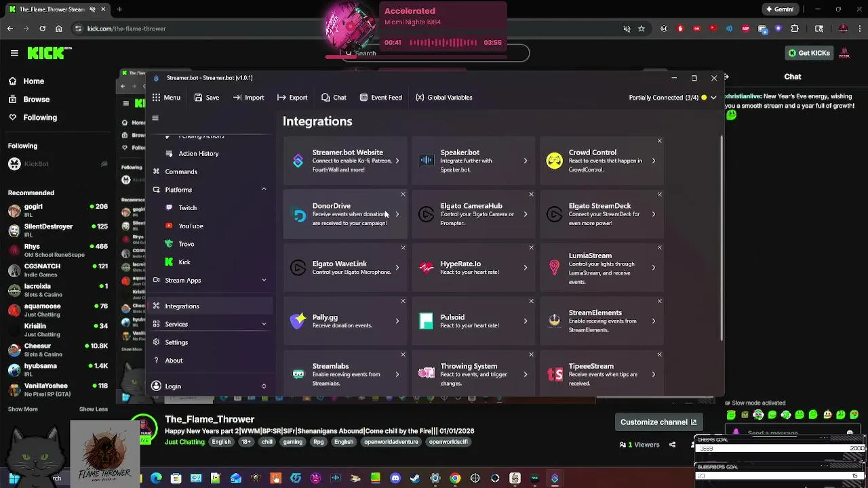Open Commands in the sidebar

[x=180, y=171]
